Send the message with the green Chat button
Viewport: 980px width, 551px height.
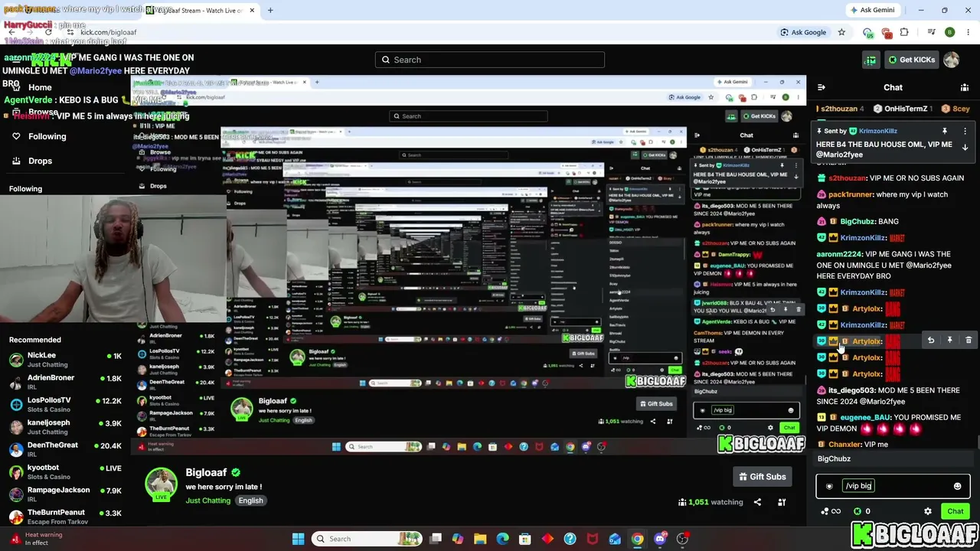coord(955,511)
